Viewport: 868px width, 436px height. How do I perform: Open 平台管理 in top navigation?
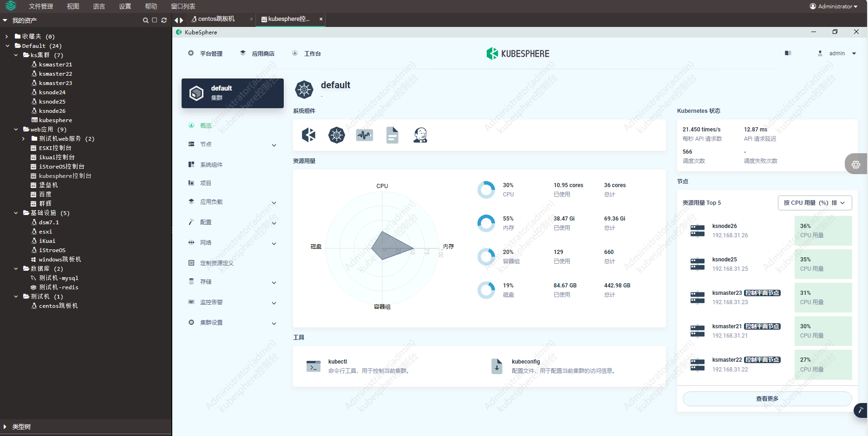[x=205, y=54]
